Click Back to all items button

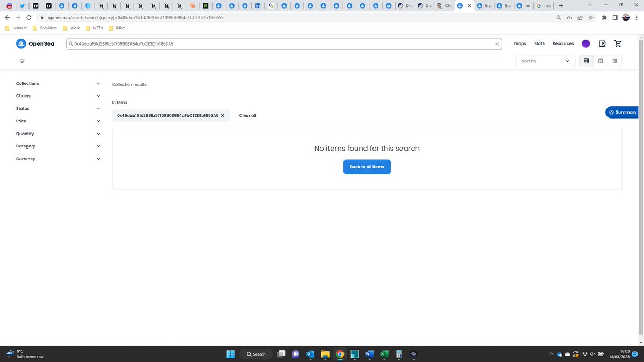coord(367,167)
